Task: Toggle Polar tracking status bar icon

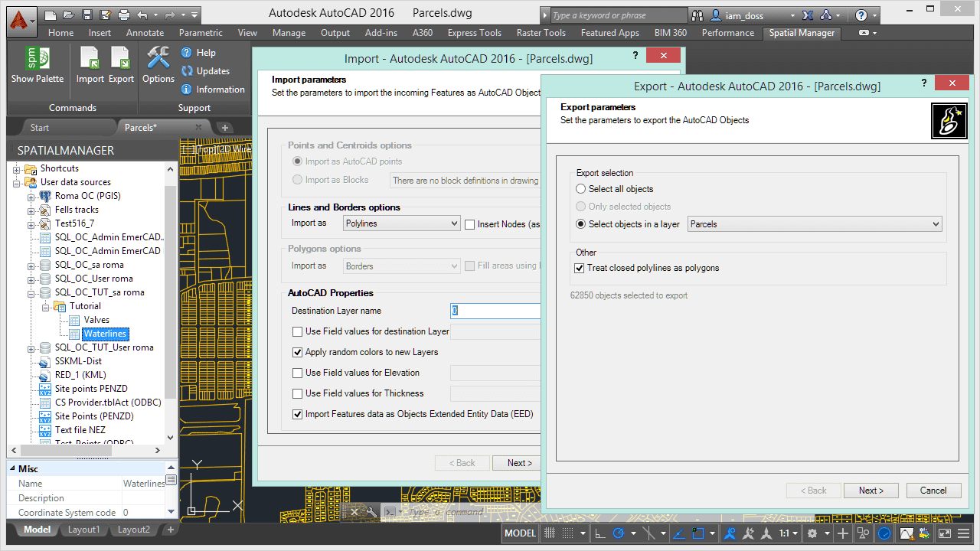Action: (619, 533)
